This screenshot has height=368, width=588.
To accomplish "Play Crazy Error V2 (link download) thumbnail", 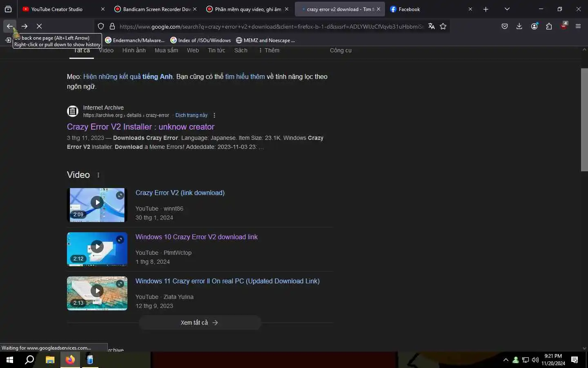I will pyautogui.click(x=97, y=205).
